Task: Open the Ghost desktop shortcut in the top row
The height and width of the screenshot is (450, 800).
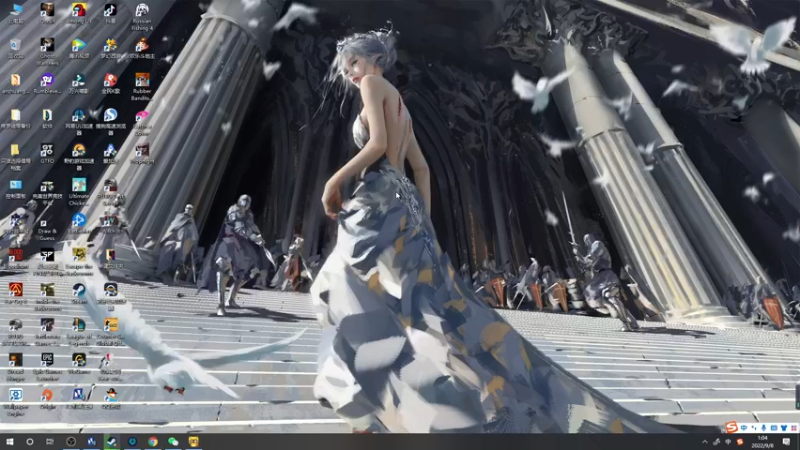Action: click(47, 10)
